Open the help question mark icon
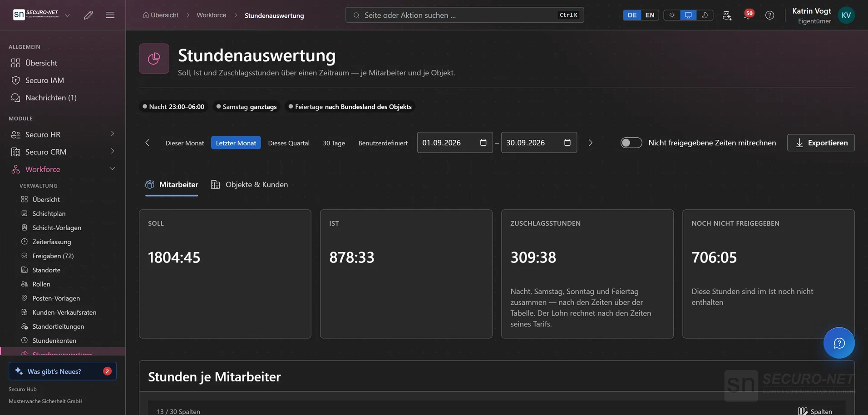The height and width of the screenshot is (415, 868). pyautogui.click(x=769, y=15)
